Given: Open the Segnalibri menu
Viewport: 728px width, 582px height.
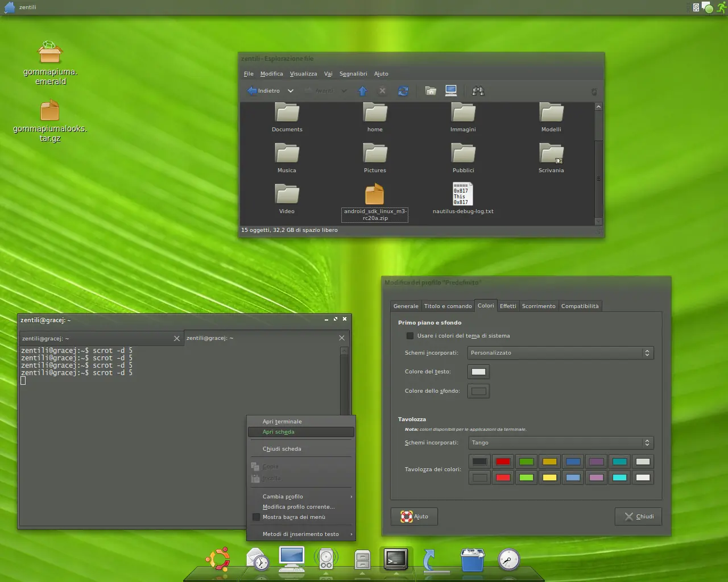Looking at the screenshot, I should pyautogui.click(x=353, y=74).
